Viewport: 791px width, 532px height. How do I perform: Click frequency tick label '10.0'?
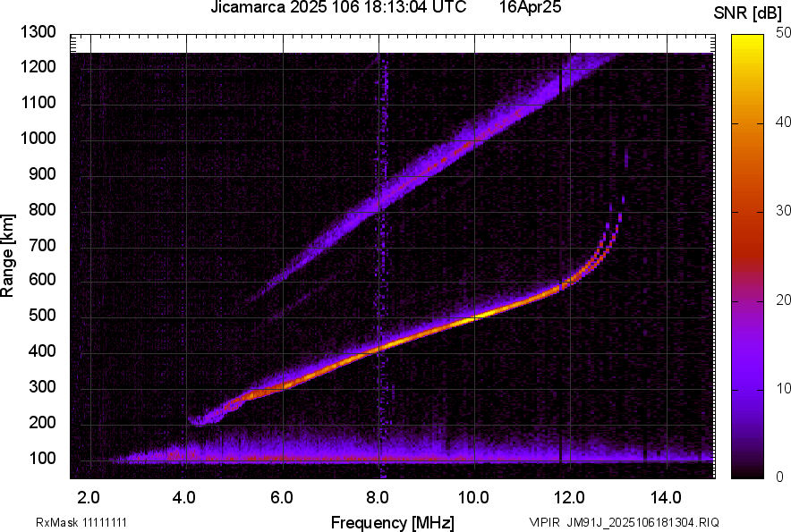[x=473, y=498]
